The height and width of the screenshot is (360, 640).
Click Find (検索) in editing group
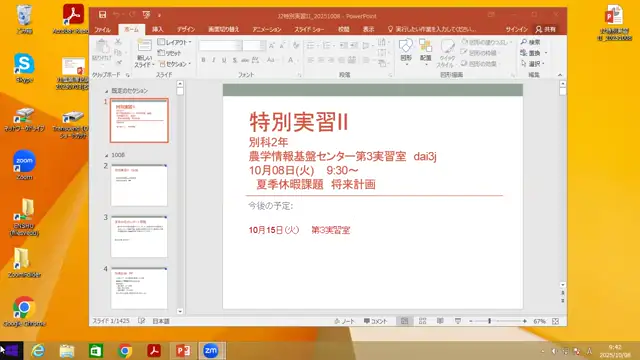(x=530, y=42)
